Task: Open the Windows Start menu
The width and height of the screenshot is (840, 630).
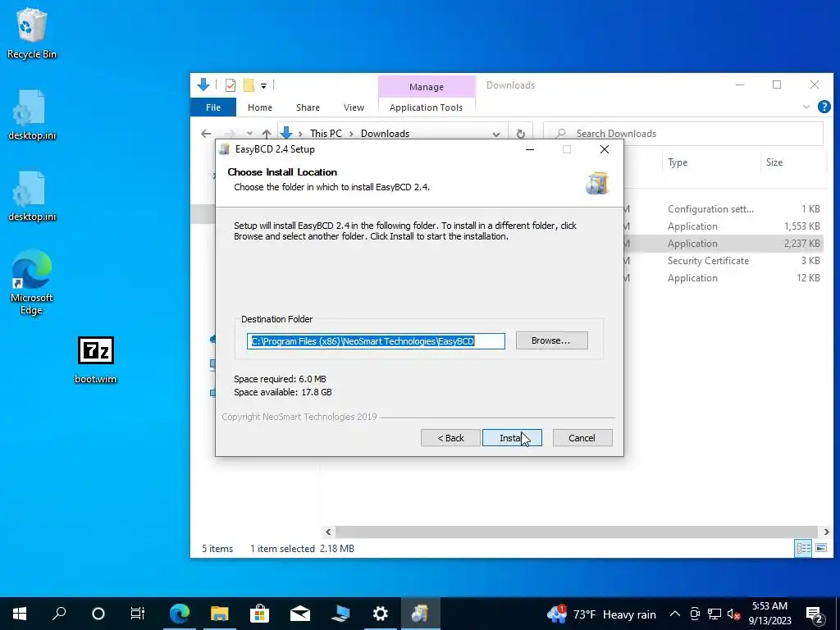Action: (20, 614)
